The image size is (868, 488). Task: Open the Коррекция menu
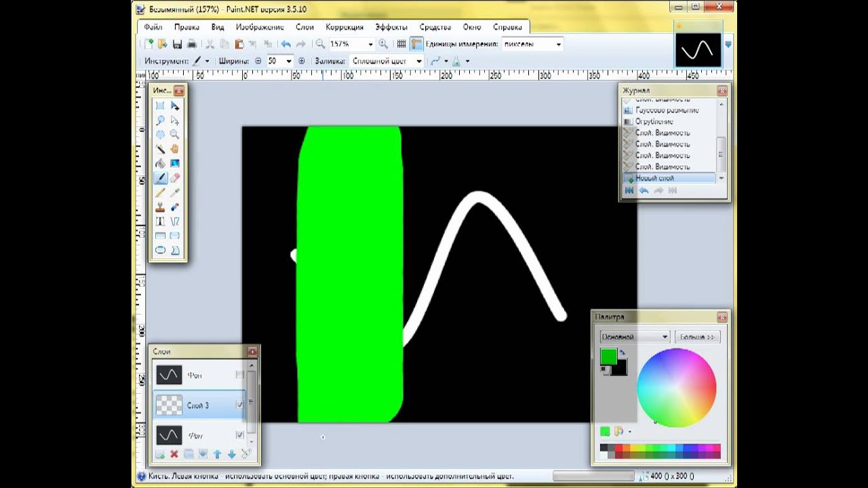344,27
